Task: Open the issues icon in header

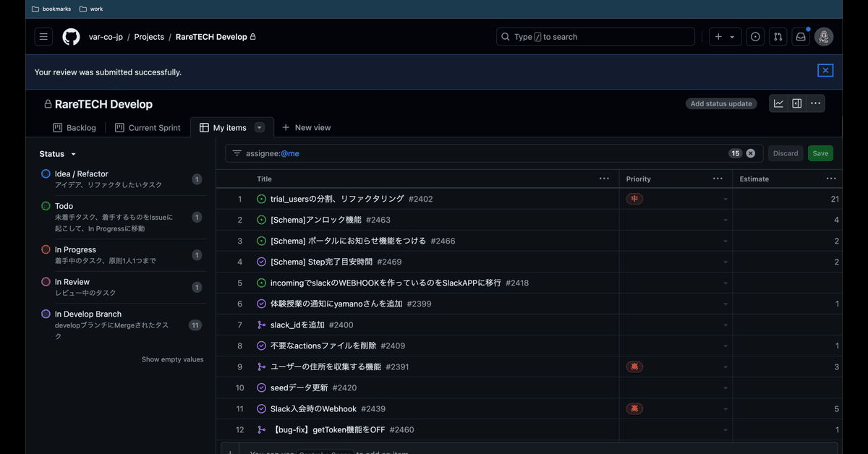Action: [x=755, y=37]
